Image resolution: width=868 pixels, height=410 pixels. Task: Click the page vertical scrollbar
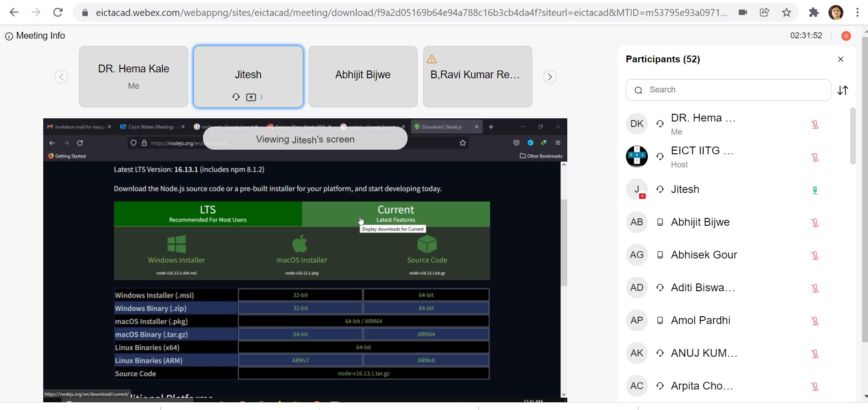coord(865,189)
